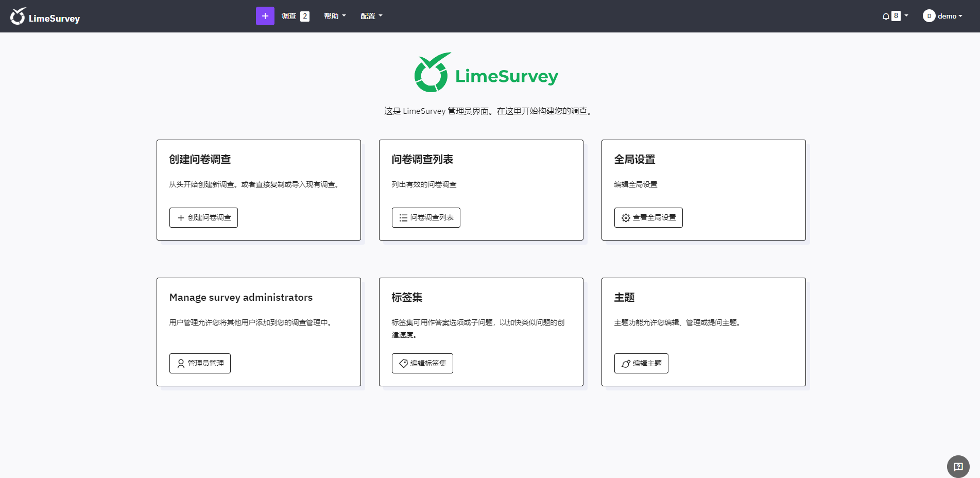Expand the demo user dropdown
This screenshot has height=478, width=980.
coord(950,16)
